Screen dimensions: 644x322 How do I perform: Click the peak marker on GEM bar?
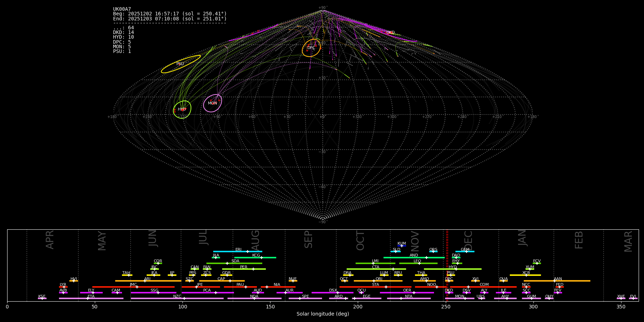[466, 252]
